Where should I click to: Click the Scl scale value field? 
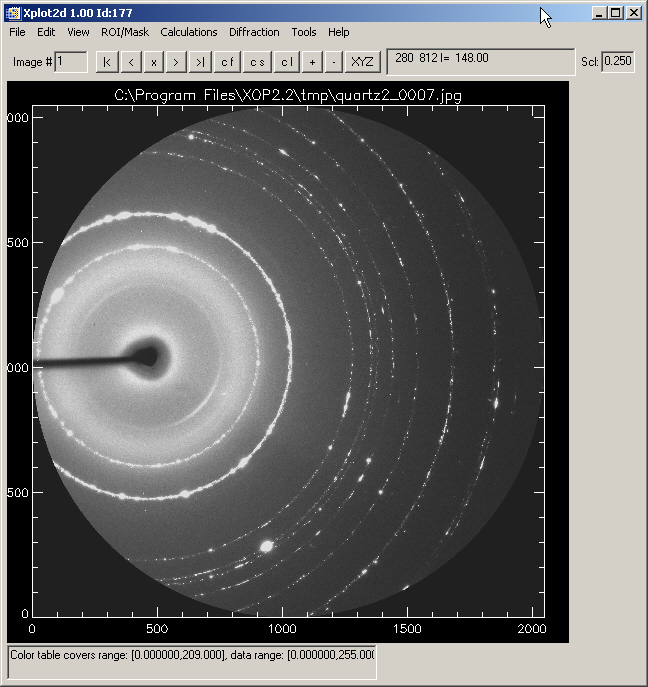618,62
